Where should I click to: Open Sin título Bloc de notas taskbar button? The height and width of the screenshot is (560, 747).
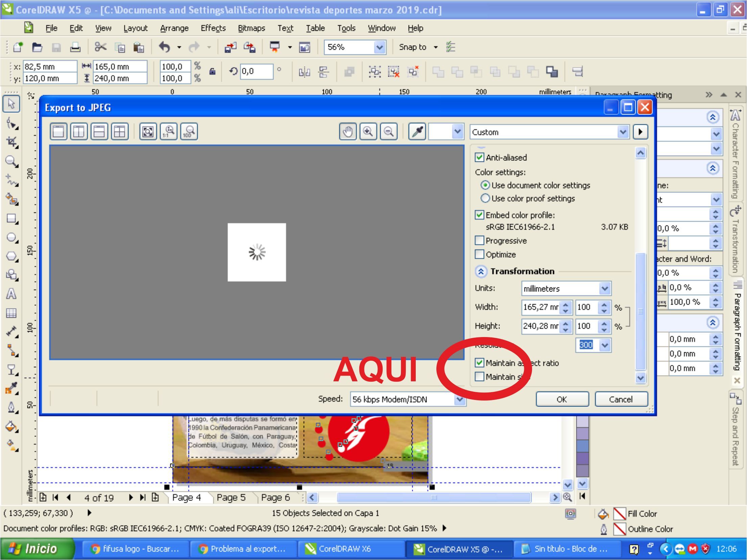pyautogui.click(x=568, y=549)
